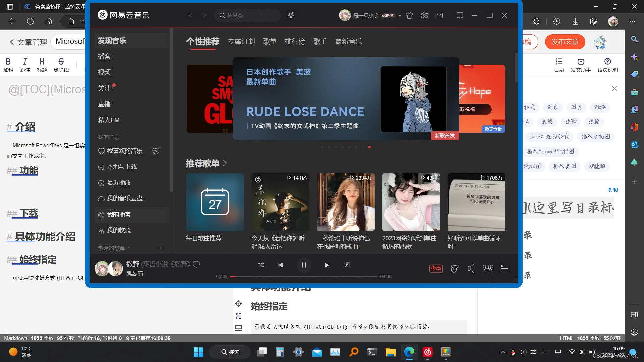Switch to the 排行榜 tab
The image size is (644, 362).
[x=295, y=41]
